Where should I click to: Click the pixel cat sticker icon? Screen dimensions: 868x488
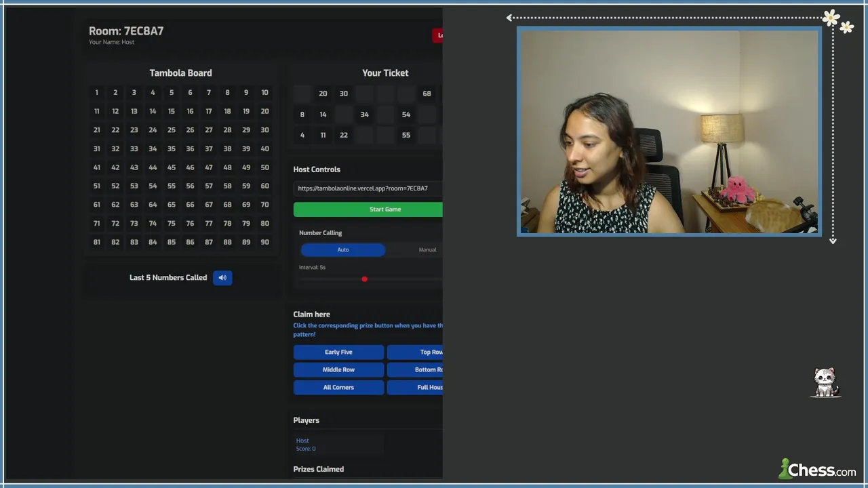[825, 383]
